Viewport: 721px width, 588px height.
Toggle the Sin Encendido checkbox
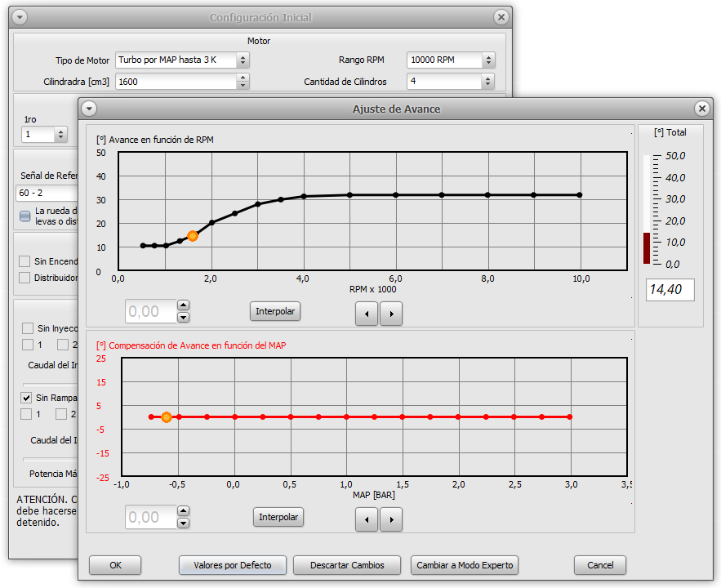[x=24, y=261]
